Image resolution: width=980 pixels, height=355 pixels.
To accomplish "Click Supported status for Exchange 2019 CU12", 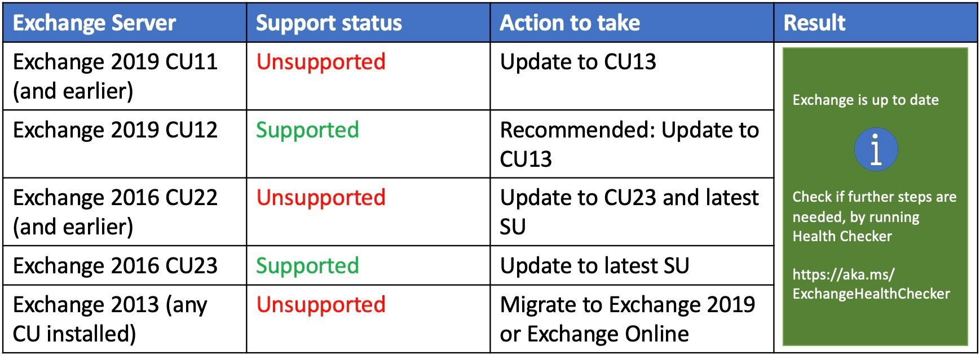I will tap(307, 130).
